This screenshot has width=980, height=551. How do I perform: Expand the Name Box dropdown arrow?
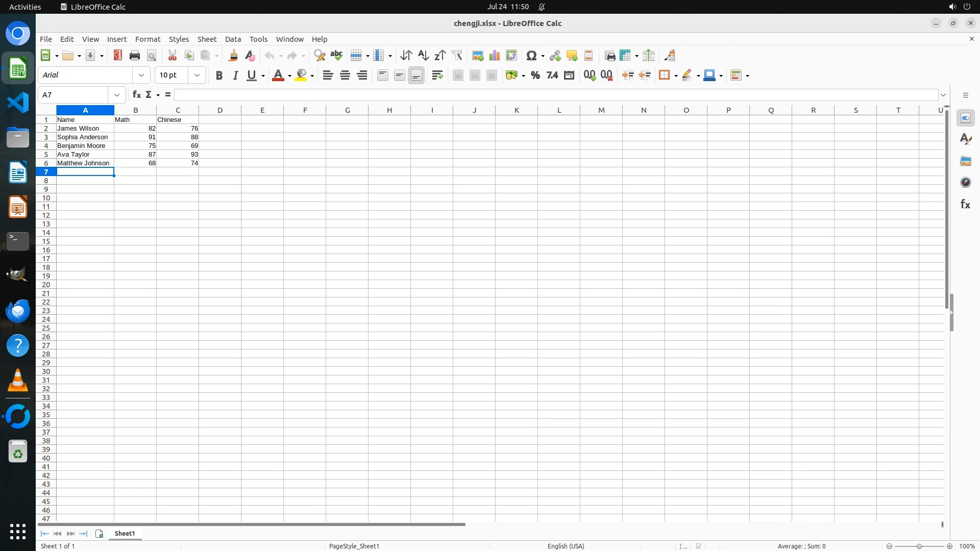pyautogui.click(x=117, y=95)
